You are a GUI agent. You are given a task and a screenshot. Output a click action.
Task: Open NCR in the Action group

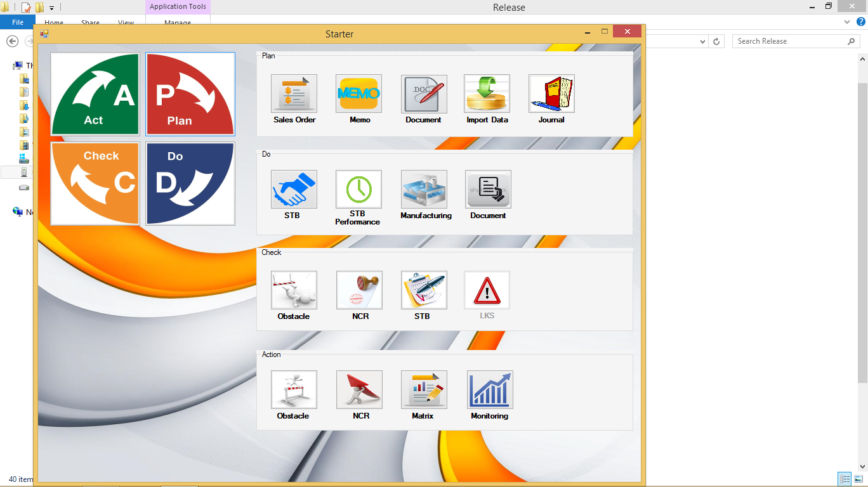tap(359, 389)
